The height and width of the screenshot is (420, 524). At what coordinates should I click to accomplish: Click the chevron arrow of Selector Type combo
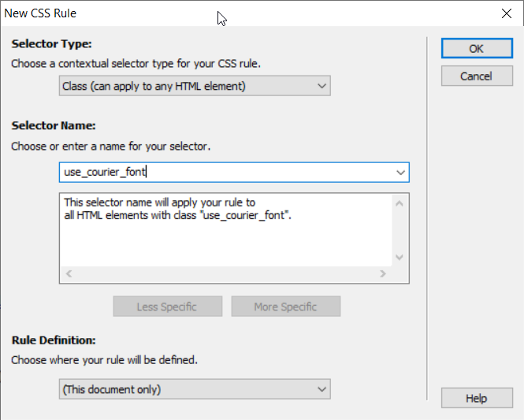pyautogui.click(x=321, y=86)
